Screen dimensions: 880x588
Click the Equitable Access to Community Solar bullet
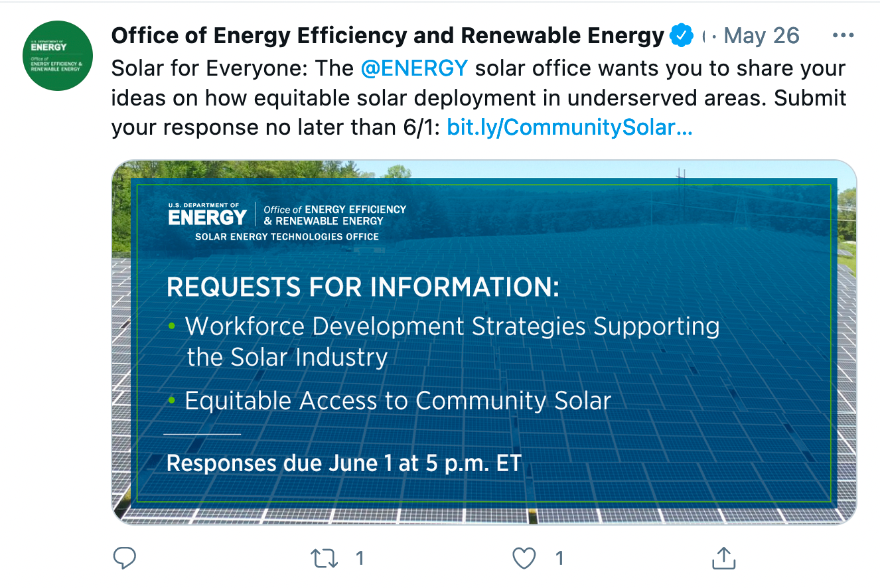[390, 401]
